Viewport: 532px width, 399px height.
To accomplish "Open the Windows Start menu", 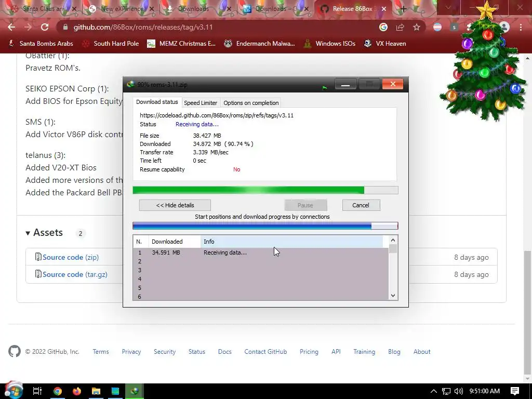I will tap(13, 390).
